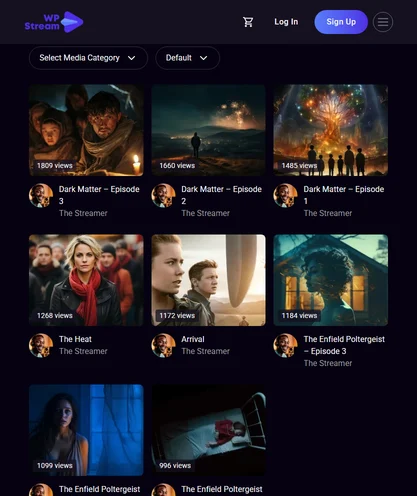Click The Streamer under The Heat
Image resolution: width=417 pixels, height=496 pixels.
[x=83, y=351]
